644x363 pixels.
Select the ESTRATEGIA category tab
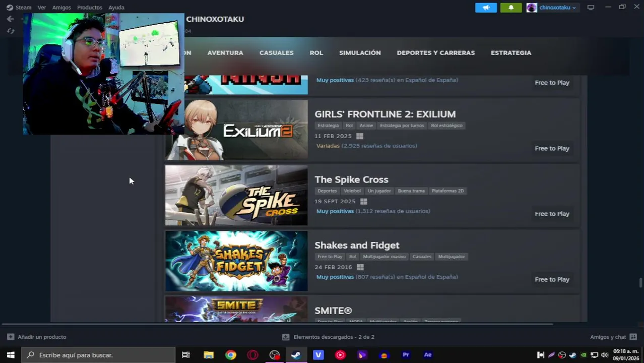(511, 52)
